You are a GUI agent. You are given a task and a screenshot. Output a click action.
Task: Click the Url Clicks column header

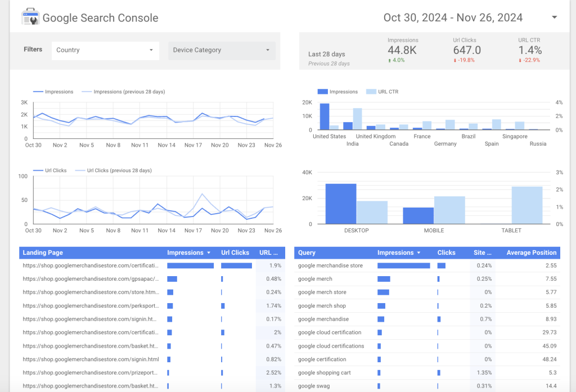point(235,253)
